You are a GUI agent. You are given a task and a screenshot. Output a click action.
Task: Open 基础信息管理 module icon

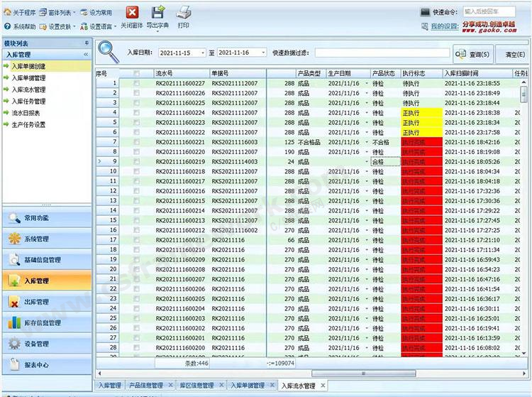(x=14, y=260)
